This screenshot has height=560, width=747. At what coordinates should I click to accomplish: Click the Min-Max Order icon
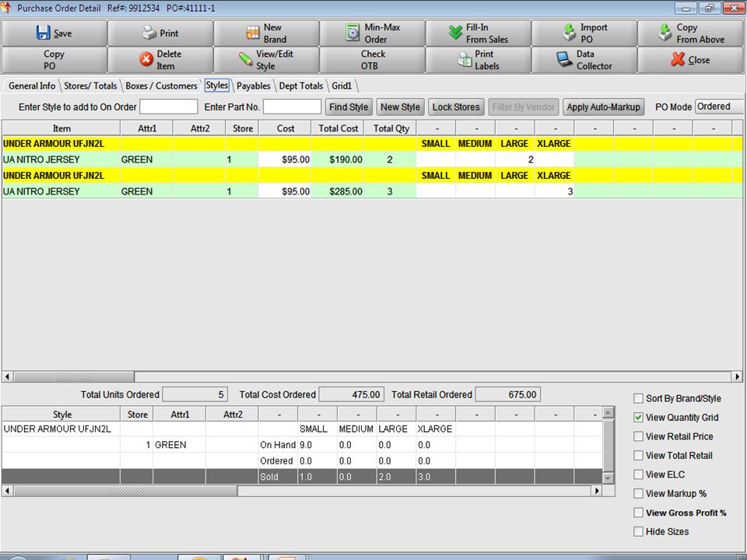(x=352, y=33)
